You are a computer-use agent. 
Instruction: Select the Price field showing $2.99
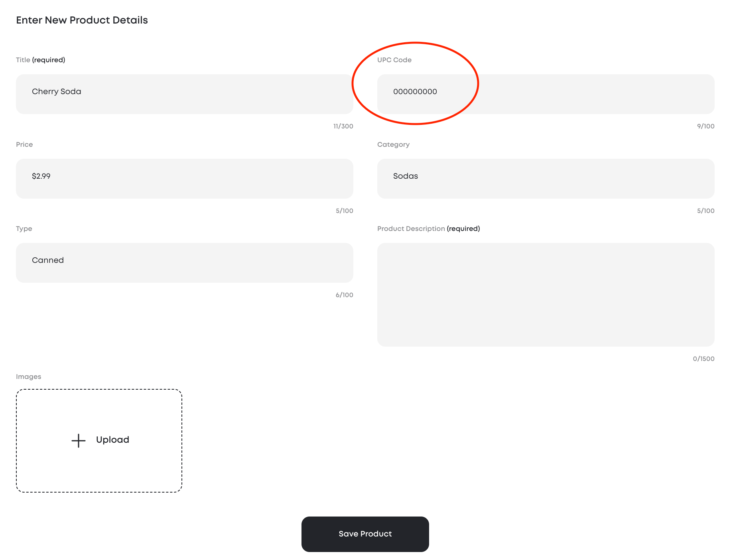pyautogui.click(x=185, y=179)
